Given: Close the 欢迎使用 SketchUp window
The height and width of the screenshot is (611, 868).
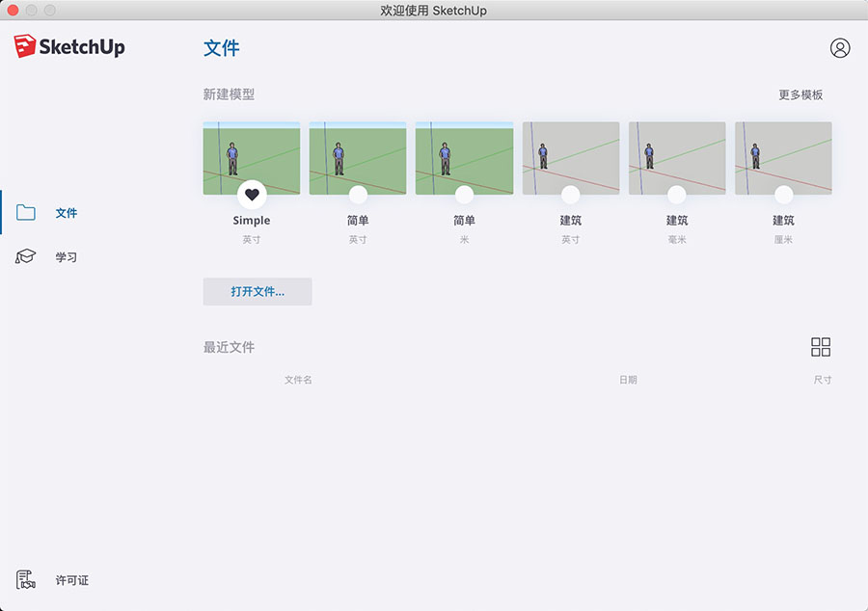Looking at the screenshot, I should coord(13,10).
